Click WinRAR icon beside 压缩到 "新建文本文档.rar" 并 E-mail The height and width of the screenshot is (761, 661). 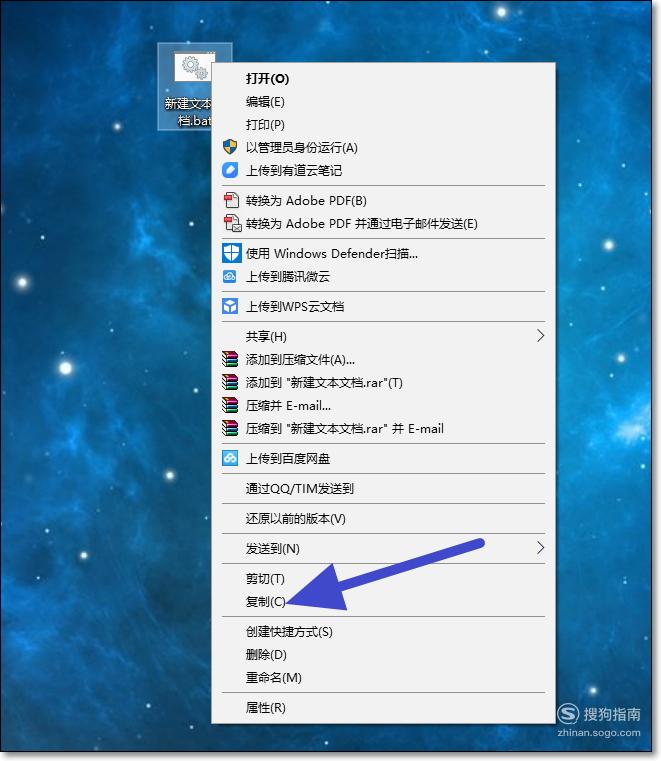pos(230,428)
